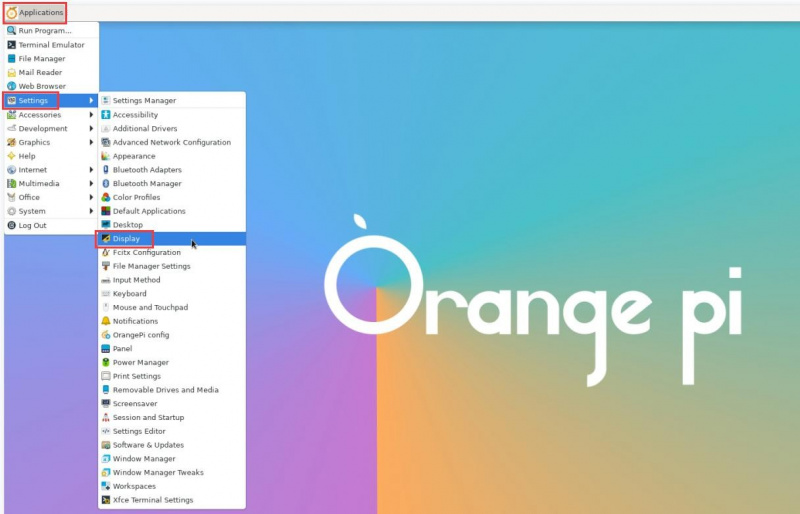Open the Settings Editor text entry

click(139, 431)
